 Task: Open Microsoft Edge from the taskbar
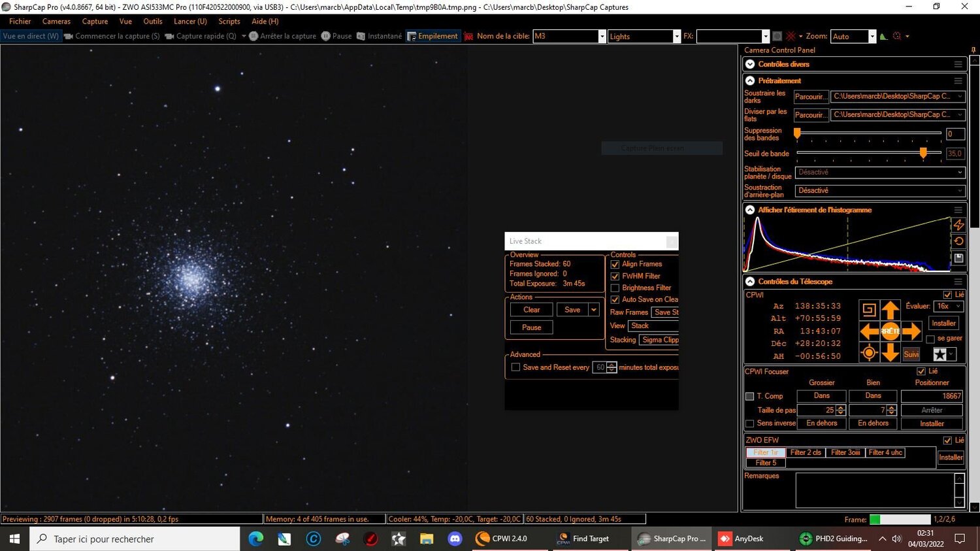click(x=255, y=539)
